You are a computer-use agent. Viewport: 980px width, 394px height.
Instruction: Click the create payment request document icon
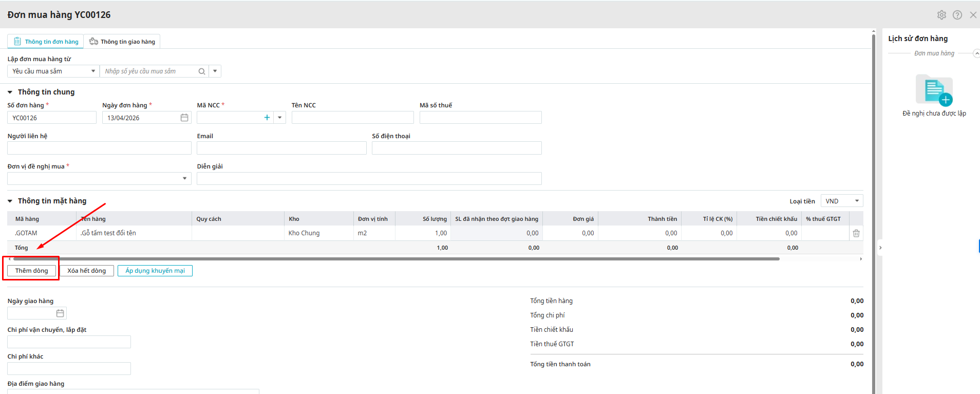934,91
